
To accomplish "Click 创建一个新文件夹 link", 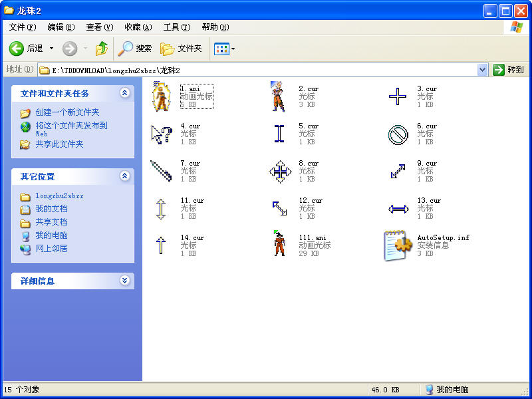I will pyautogui.click(x=68, y=112).
